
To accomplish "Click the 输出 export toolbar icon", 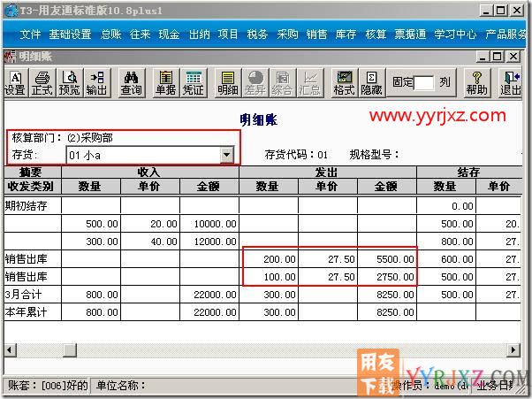I will click(97, 83).
